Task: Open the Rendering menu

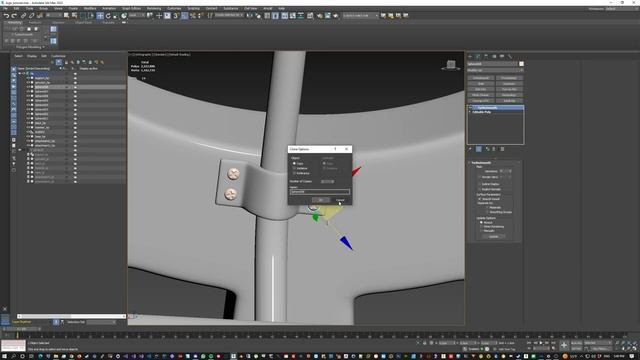Action: 154,9
